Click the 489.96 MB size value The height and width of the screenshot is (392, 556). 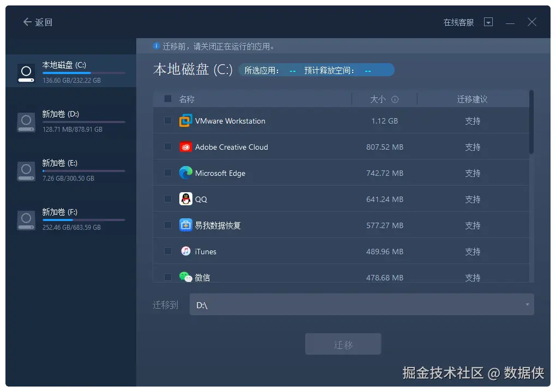pos(385,252)
